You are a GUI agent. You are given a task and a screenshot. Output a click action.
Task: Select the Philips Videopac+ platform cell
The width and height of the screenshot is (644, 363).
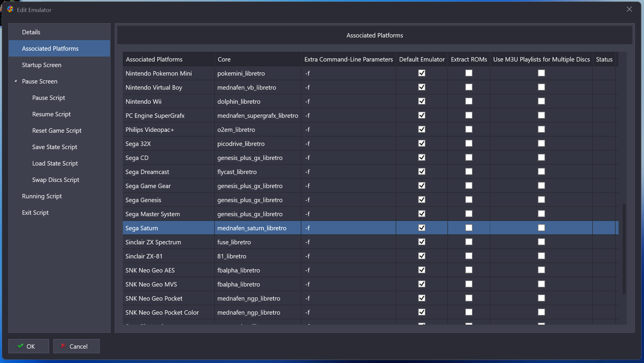click(x=169, y=129)
